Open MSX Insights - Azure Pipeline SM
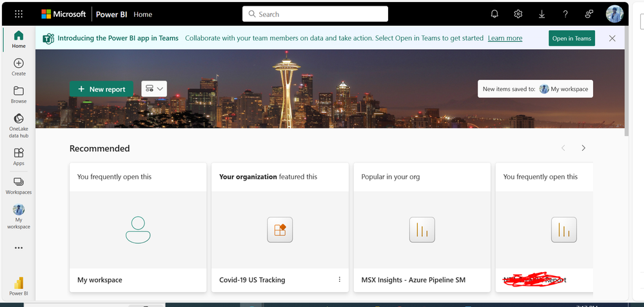 (x=413, y=280)
